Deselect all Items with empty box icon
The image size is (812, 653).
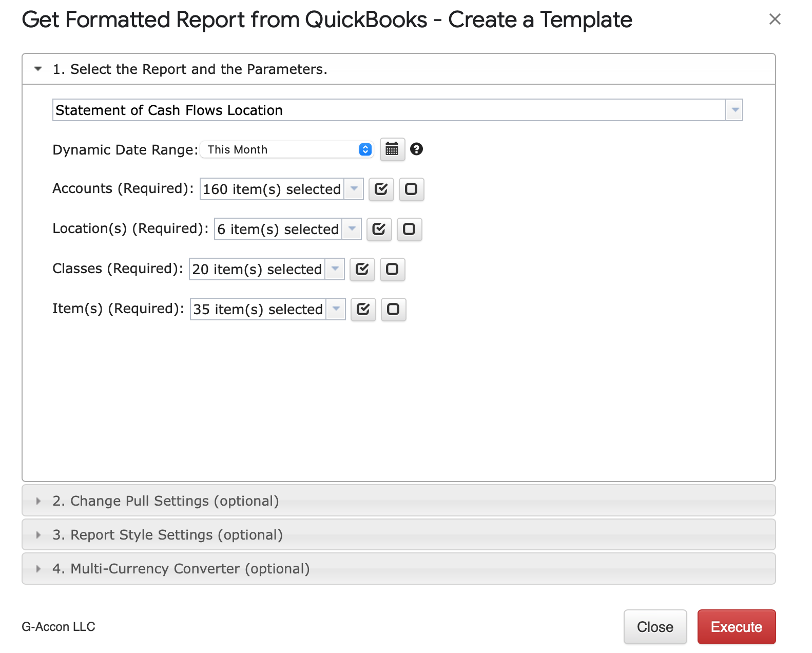point(393,310)
